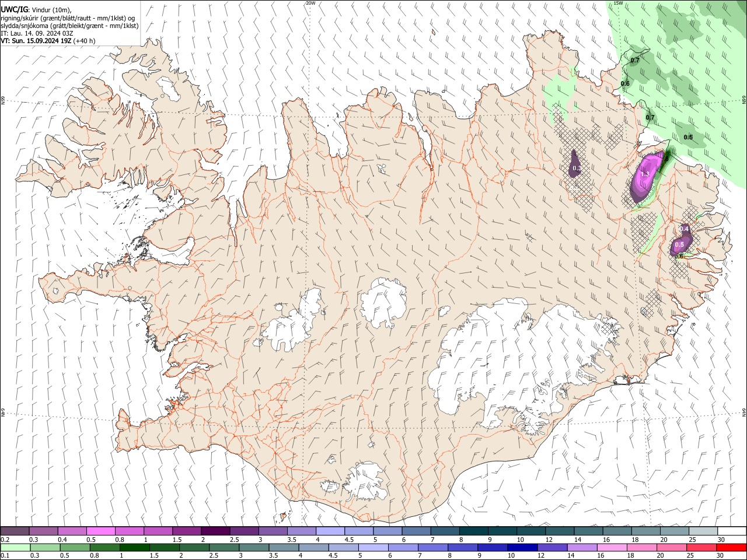Select the bright red swatch labeled 30
This screenshot has width=747, height=560.
point(731,547)
